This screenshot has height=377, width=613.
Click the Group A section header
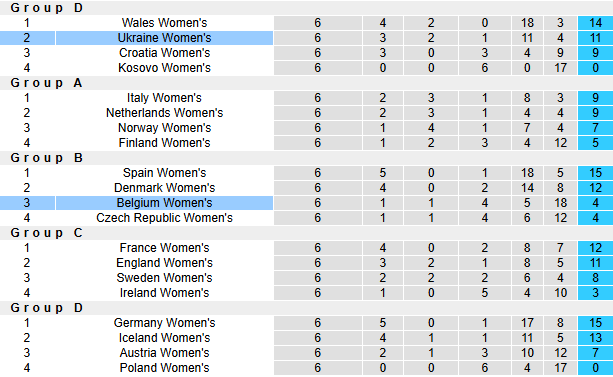point(47,83)
